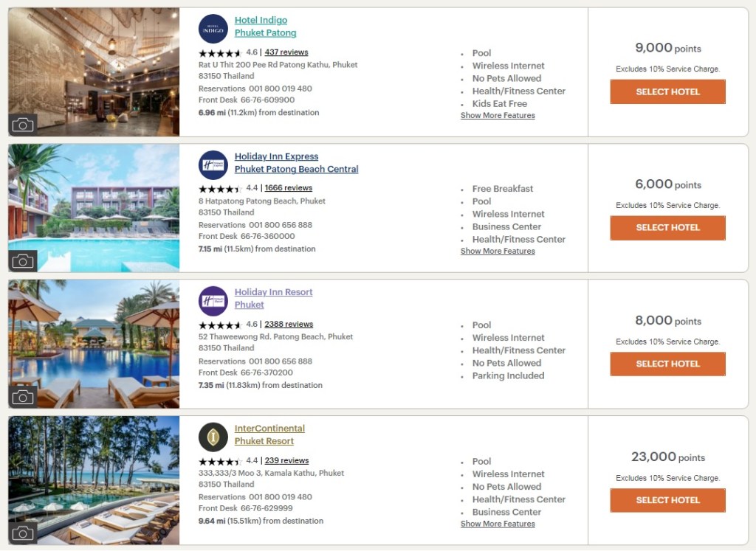
Task: Select InterContinental hotel for 23,000 points
Action: pos(667,500)
